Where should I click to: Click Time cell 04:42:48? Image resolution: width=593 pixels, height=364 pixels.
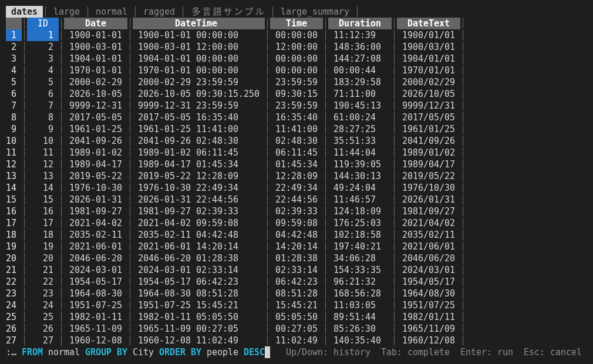coord(296,235)
